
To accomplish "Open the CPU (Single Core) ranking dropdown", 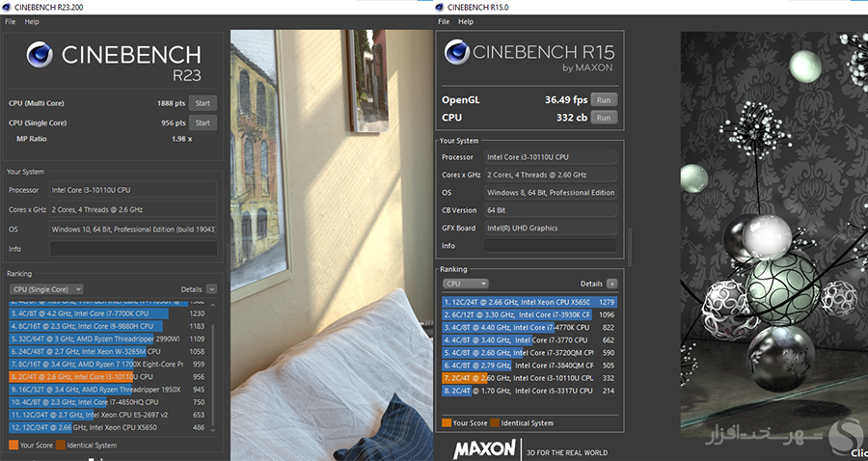I will click(46, 289).
